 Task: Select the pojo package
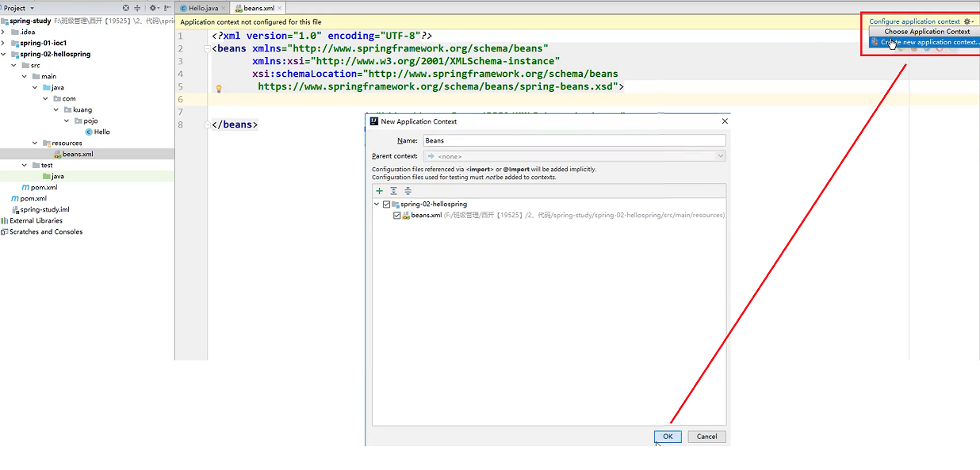pyautogui.click(x=86, y=120)
